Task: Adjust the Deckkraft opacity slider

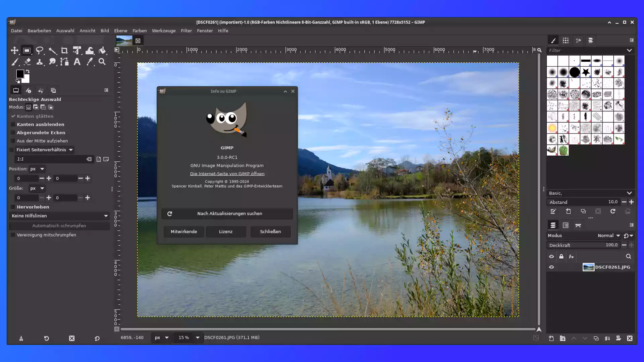Action: click(583, 245)
